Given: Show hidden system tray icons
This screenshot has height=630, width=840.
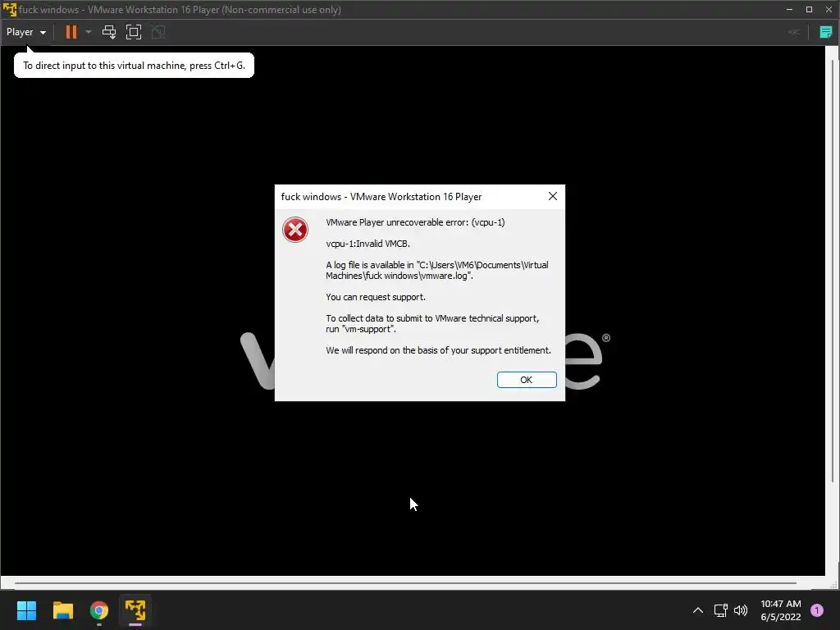Looking at the screenshot, I should tap(697, 610).
